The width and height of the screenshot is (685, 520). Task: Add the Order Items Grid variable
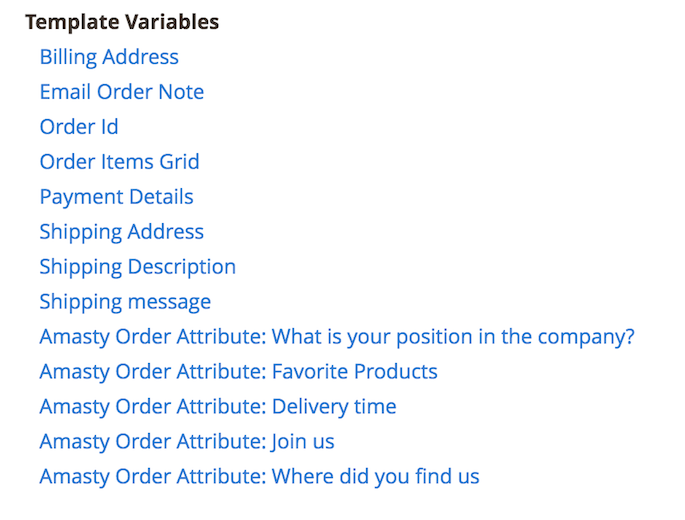[119, 162]
